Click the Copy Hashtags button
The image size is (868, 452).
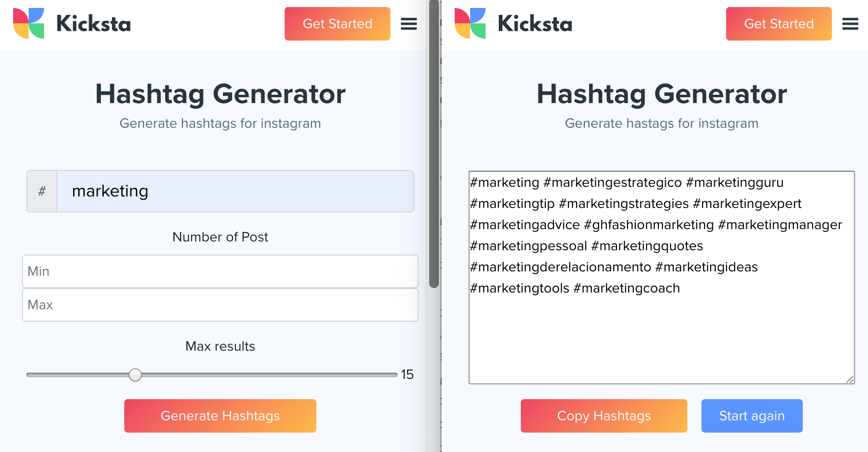[604, 416]
